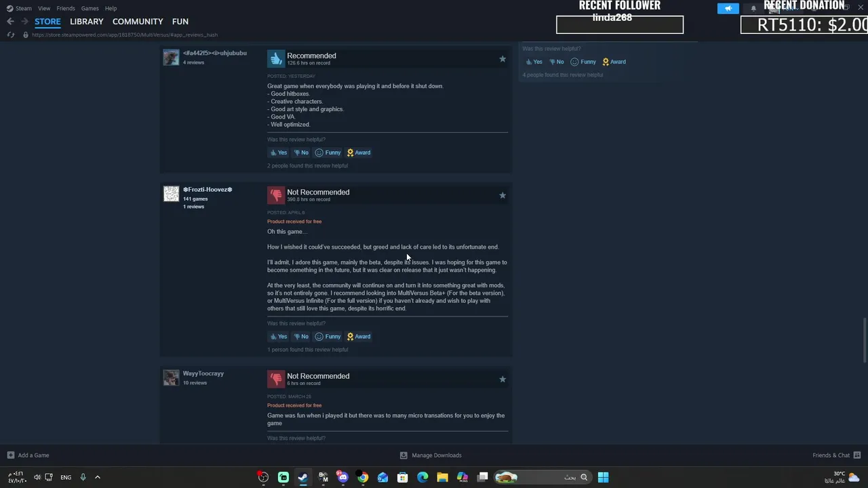Open Microsoft Edge from the taskbar
Screen dimensions: 868x488
pos(422,477)
